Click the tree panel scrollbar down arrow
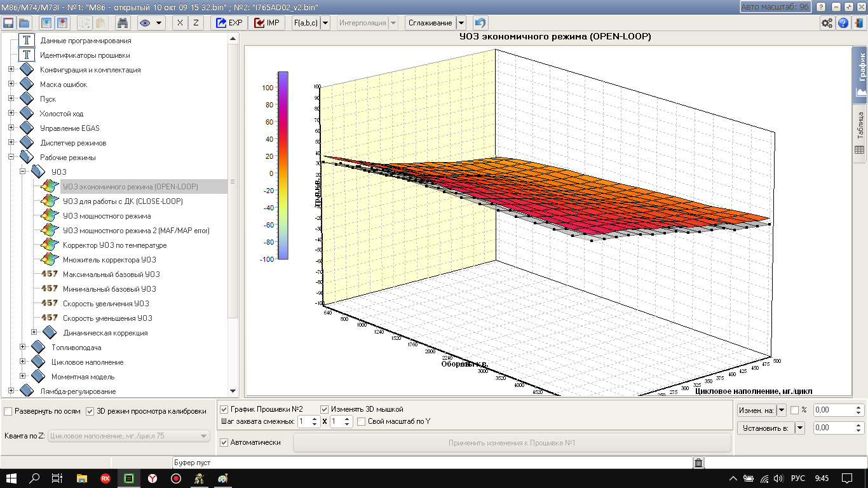 233,391
